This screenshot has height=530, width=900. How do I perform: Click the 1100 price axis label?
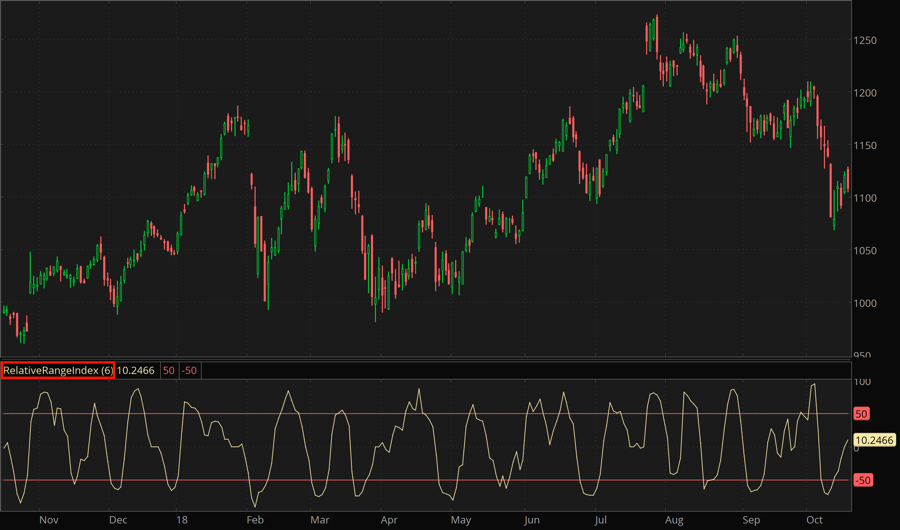(x=868, y=198)
